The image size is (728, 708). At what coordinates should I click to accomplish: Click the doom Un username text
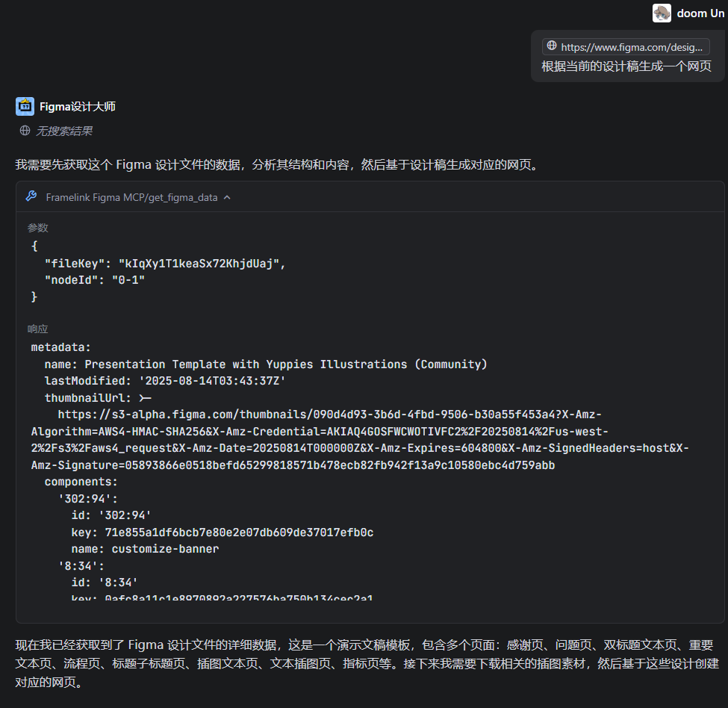700,13
